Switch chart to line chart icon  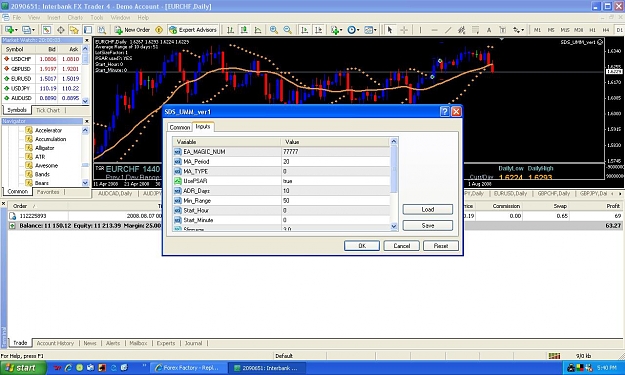click(x=258, y=30)
